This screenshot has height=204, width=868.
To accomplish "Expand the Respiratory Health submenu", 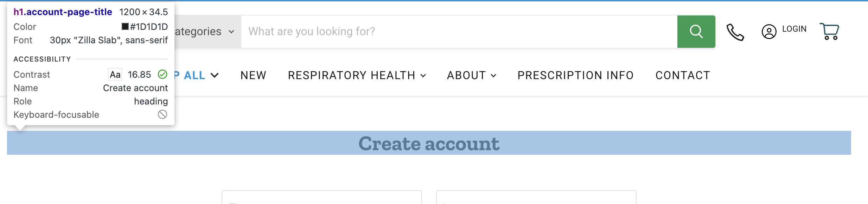I will click(x=423, y=76).
